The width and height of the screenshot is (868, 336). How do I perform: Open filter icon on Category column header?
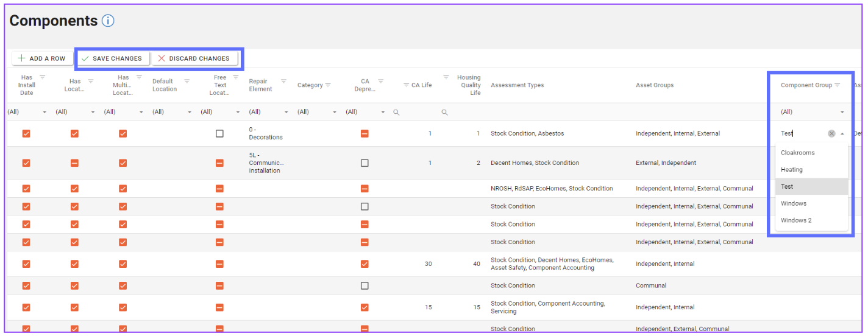point(328,85)
